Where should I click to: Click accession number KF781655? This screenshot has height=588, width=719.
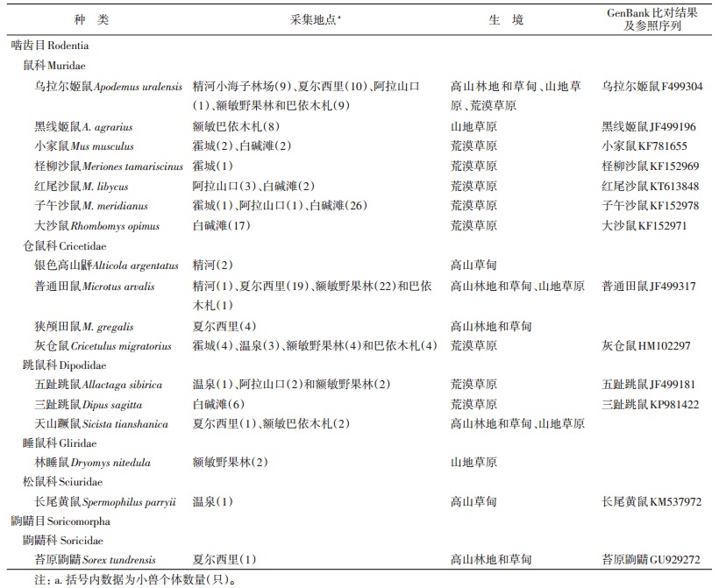click(668, 146)
